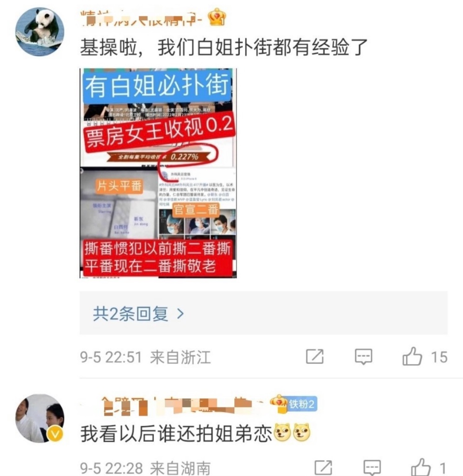Open the panda avatar profile
Viewport: 463px width, 476px height.
40,32
